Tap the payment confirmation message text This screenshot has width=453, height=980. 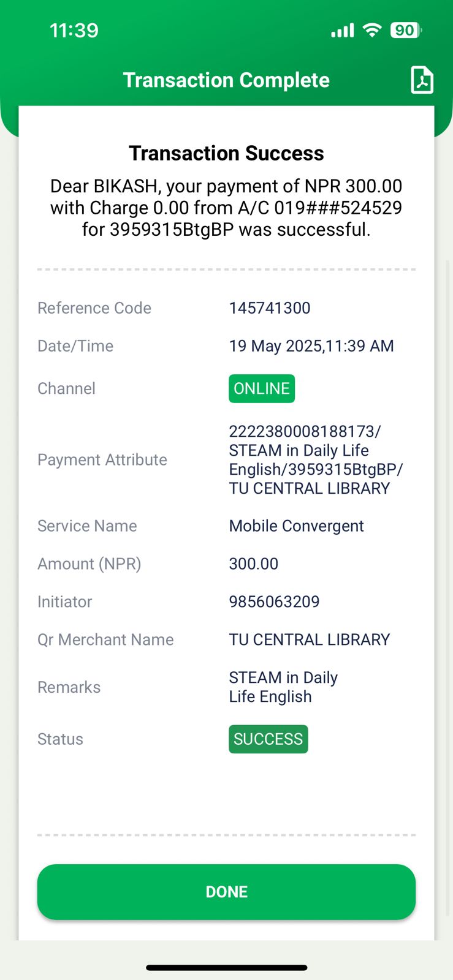tap(226, 208)
